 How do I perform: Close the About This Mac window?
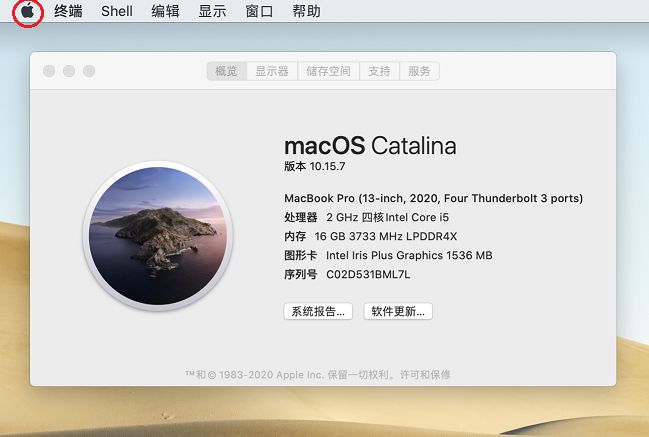click(x=49, y=71)
